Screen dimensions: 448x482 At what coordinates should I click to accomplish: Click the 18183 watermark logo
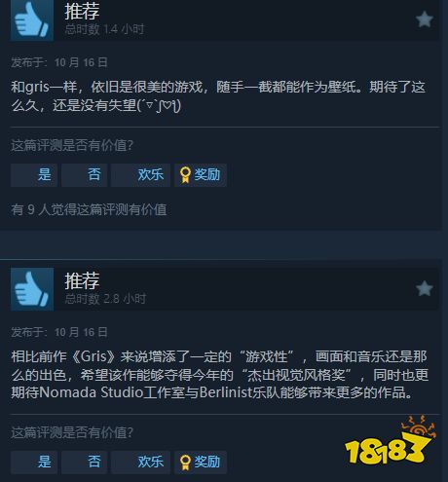(390, 440)
